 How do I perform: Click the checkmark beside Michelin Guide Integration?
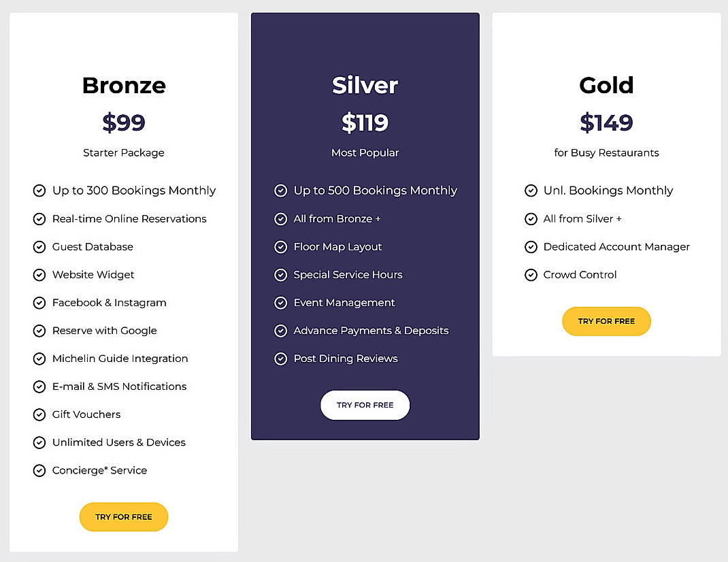coord(39,359)
